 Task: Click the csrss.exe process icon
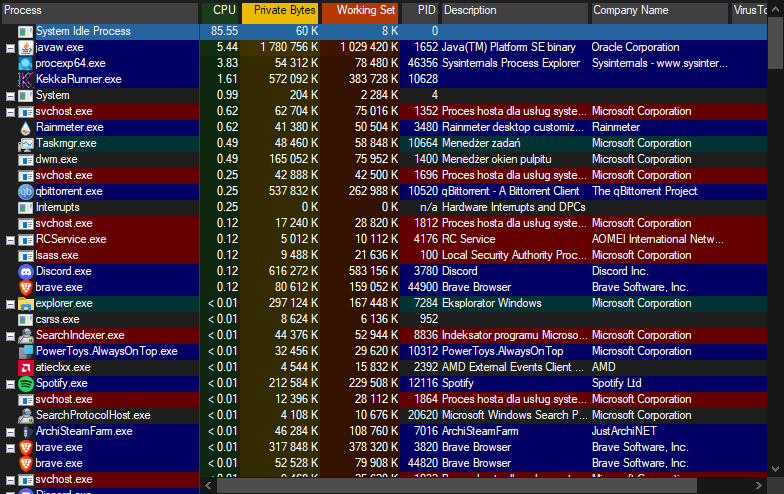coord(26,320)
